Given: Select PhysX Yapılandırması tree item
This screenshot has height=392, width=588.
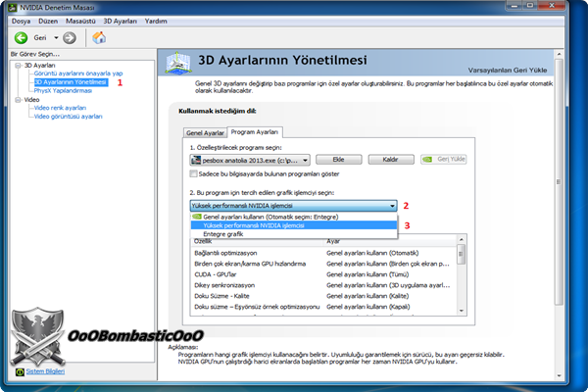Looking at the screenshot, I should coord(63,90).
